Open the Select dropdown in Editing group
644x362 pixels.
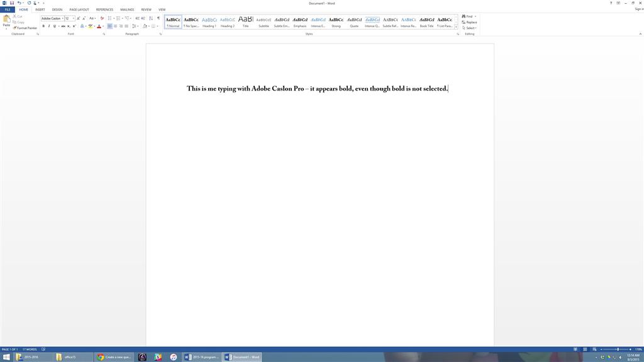coord(469,28)
